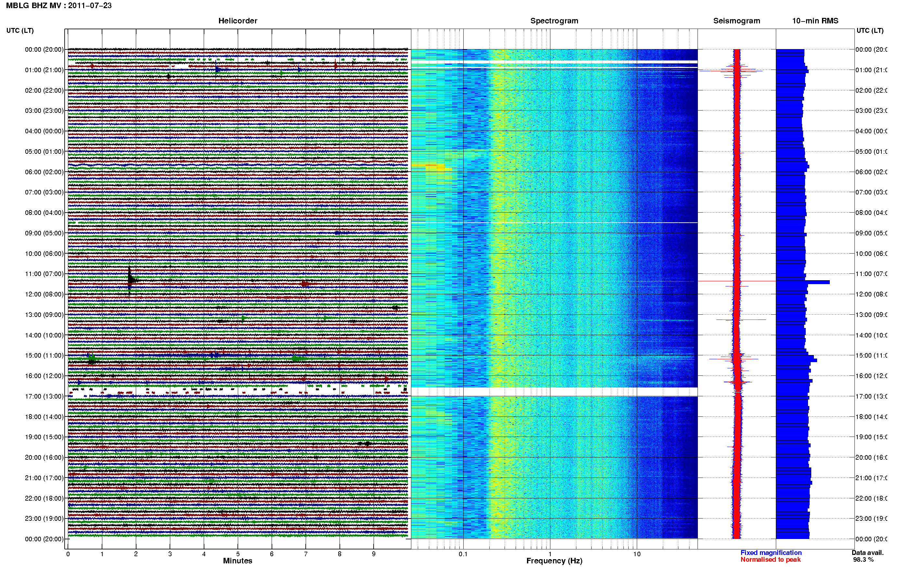
Task: Click the 'Minutes' x-axis label
Action: point(237,561)
